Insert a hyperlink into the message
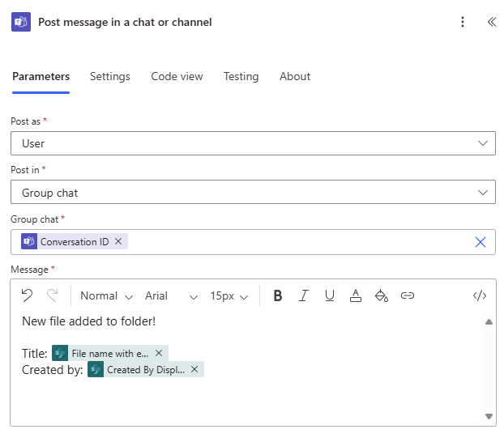This screenshot has height=442, width=504. 408,295
